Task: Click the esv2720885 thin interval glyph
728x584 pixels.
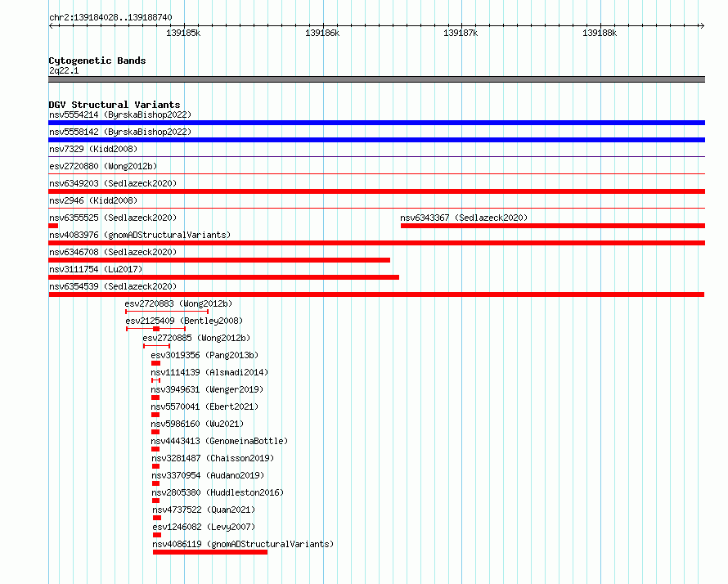Action: point(156,346)
